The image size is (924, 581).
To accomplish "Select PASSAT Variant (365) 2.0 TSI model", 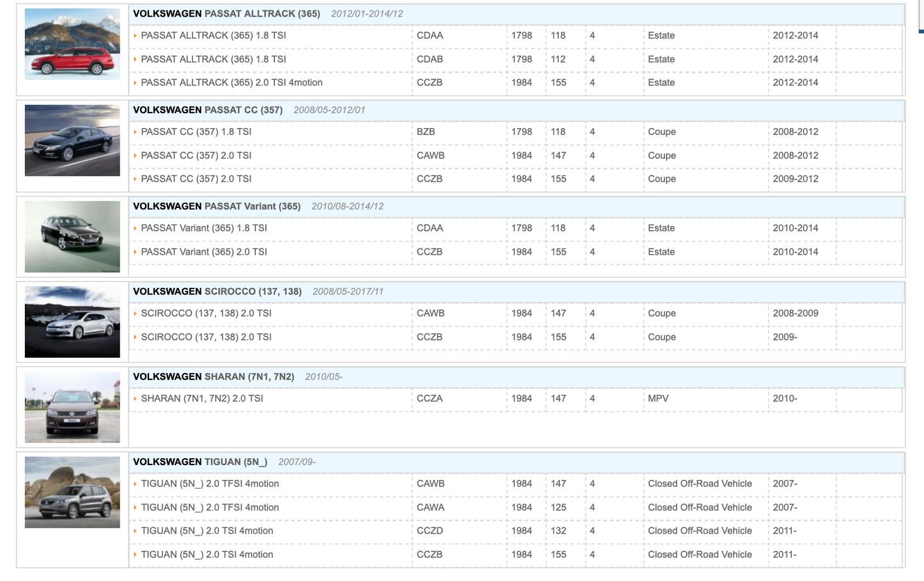I will 204,251.
